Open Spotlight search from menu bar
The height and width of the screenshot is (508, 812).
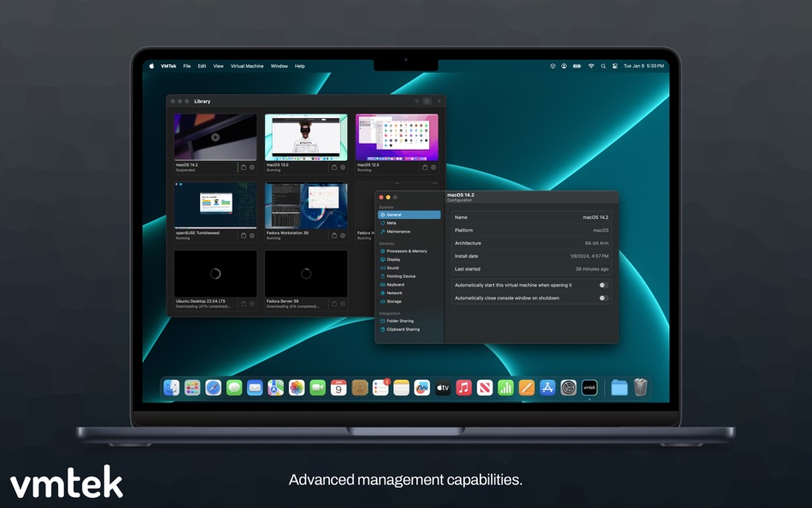[603, 66]
